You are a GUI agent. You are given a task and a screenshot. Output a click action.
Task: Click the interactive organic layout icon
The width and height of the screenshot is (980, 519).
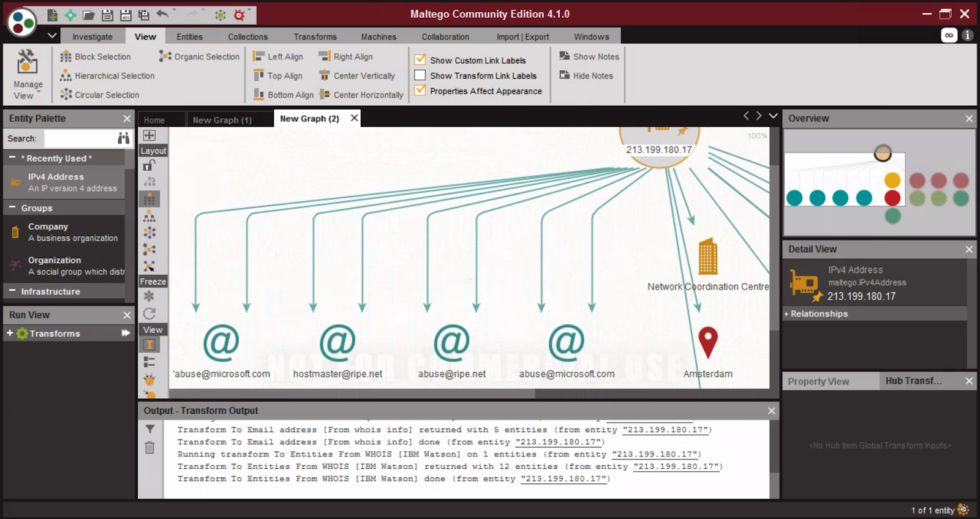(x=149, y=266)
